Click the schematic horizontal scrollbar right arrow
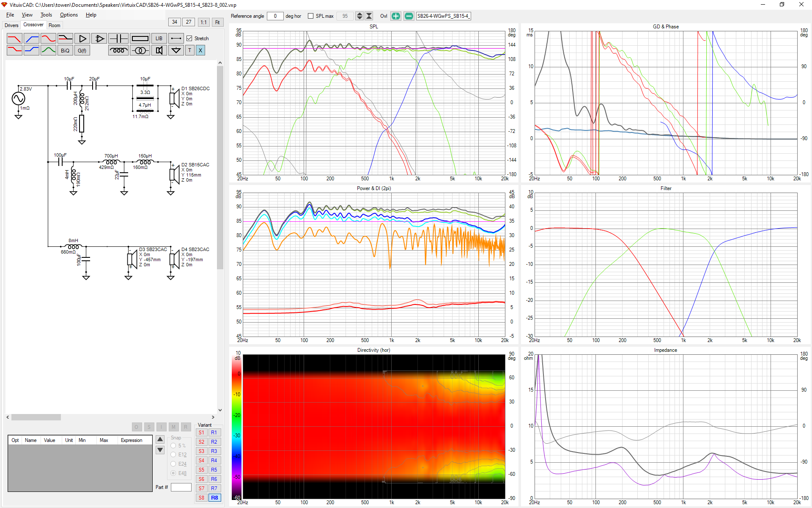The height and width of the screenshot is (508, 812). click(213, 417)
